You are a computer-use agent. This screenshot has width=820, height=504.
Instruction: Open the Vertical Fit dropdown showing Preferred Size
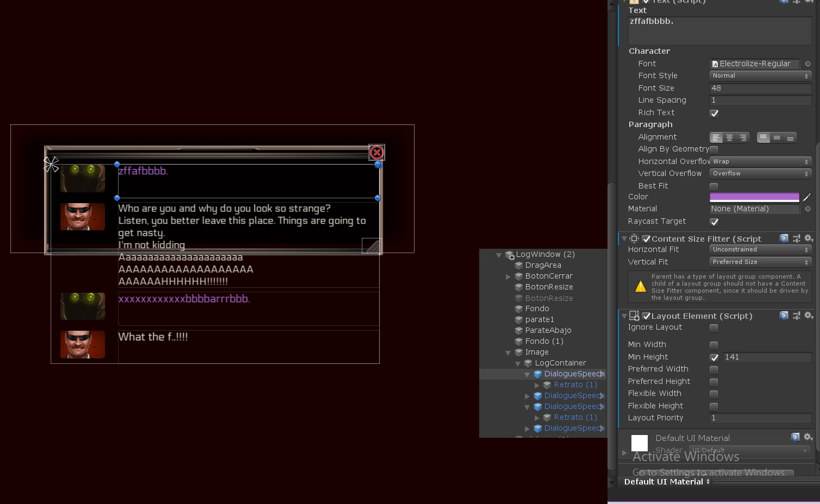760,262
